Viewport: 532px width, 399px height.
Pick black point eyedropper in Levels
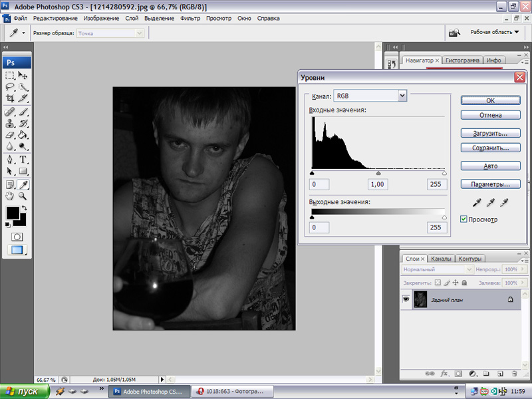(477, 203)
